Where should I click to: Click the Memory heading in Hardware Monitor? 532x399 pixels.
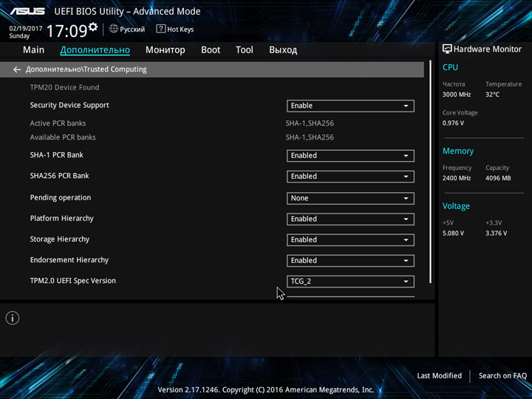[x=458, y=151]
